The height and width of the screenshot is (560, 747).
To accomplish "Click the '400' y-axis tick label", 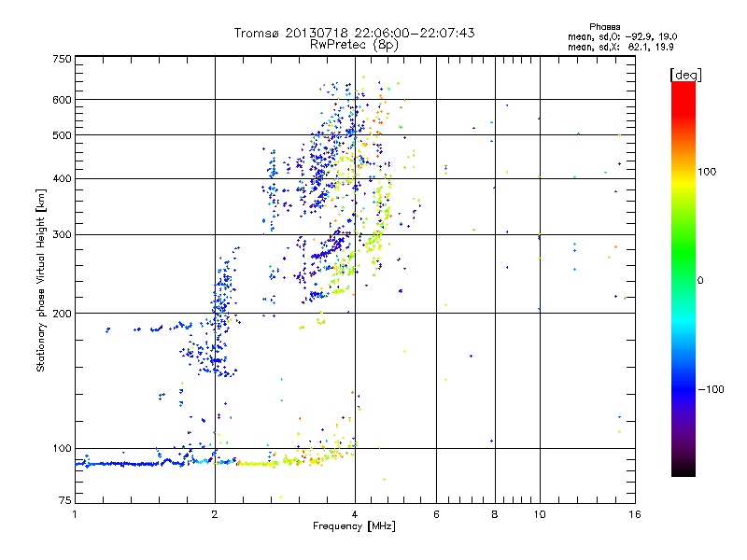I will point(63,179).
